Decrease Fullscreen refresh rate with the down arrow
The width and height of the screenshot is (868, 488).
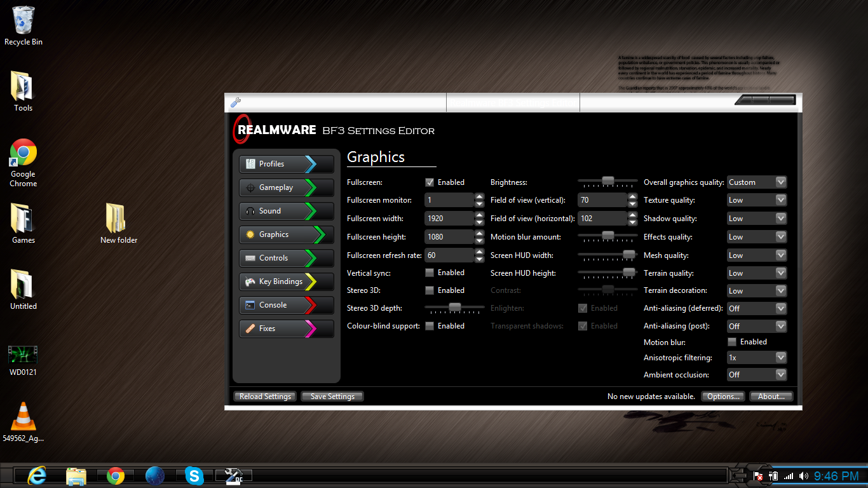(480, 259)
